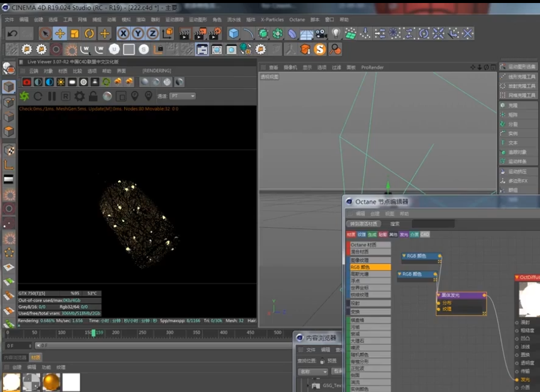Image resolution: width=540 pixels, height=392 pixels.
Task: Collapse the lower RGB 颜色 node triangle
Action: [x=400, y=274]
